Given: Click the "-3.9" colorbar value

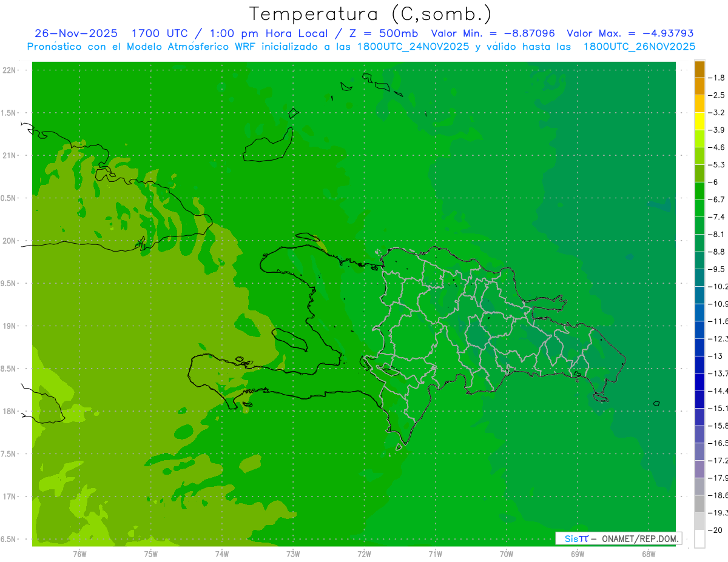Looking at the screenshot, I should (716, 130).
